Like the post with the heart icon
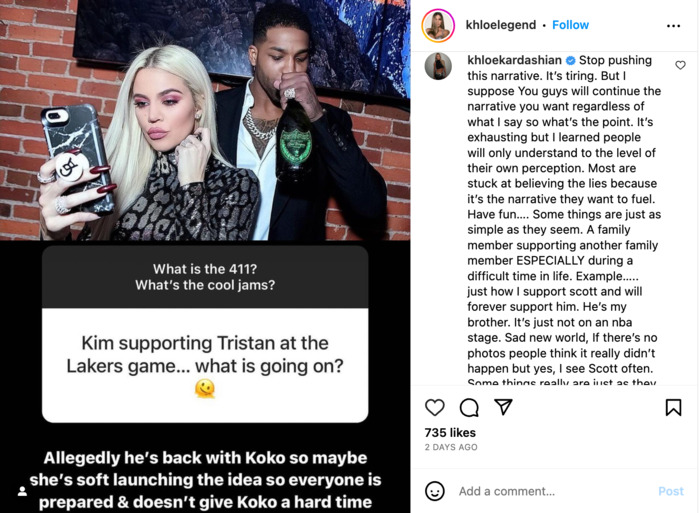The height and width of the screenshot is (513, 700). tap(434, 407)
